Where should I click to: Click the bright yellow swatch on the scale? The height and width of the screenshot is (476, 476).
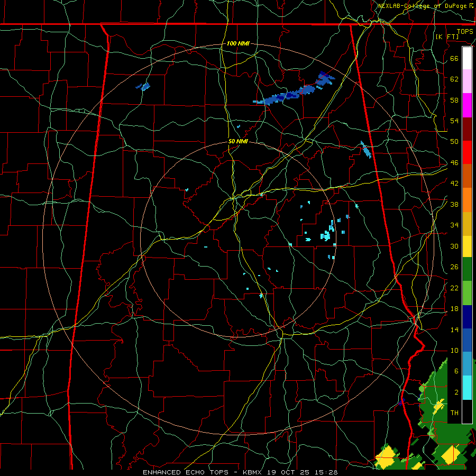467,246
